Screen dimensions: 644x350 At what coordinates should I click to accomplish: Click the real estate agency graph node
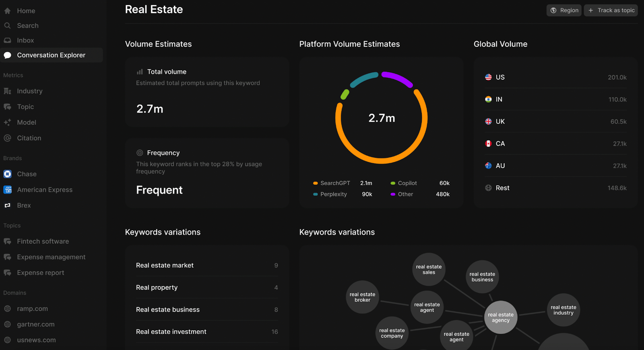[501, 317]
